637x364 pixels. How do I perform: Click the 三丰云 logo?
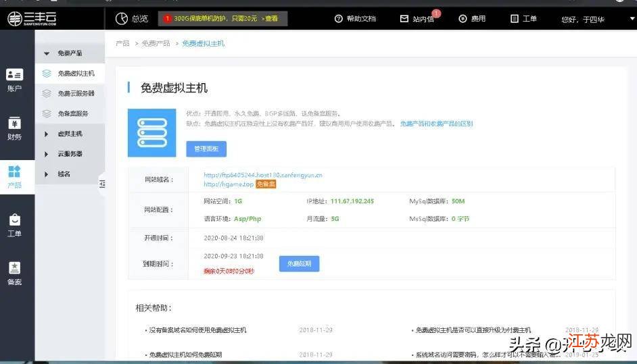[32, 19]
